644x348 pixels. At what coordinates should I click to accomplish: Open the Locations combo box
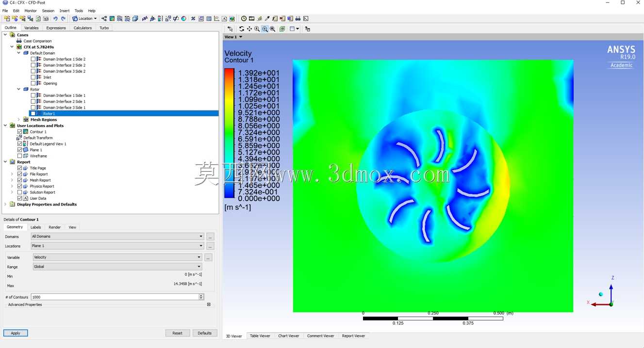click(x=117, y=246)
